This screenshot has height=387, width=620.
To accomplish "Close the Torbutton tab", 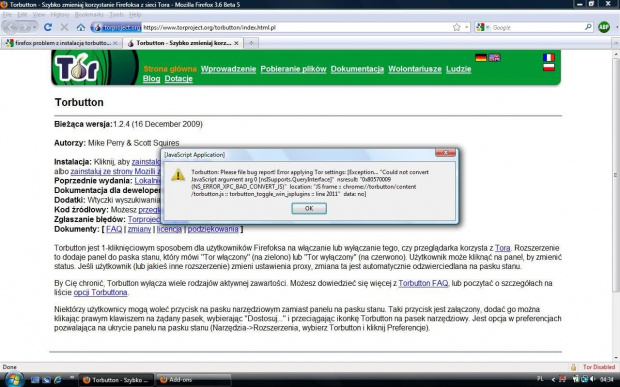I will 236,43.
